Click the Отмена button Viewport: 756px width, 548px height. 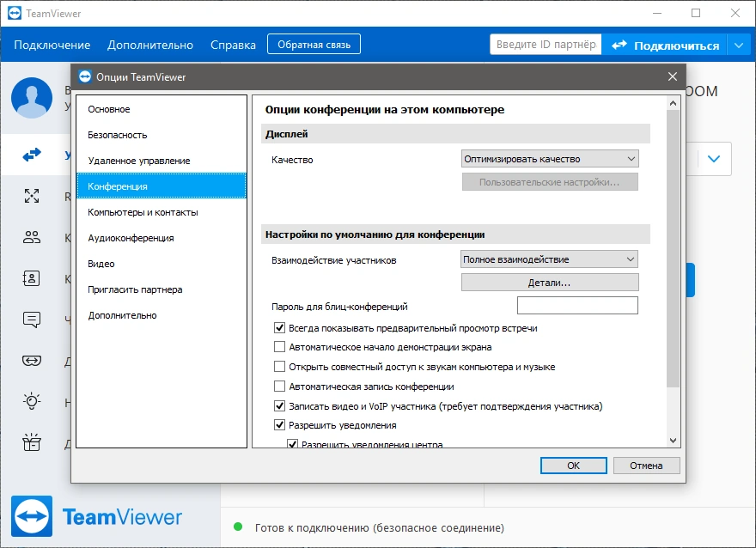click(x=647, y=466)
